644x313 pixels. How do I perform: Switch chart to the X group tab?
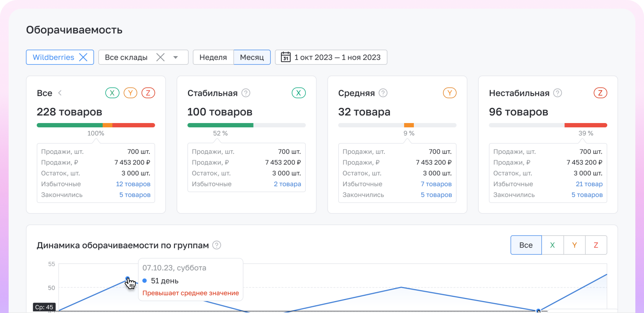(x=553, y=245)
